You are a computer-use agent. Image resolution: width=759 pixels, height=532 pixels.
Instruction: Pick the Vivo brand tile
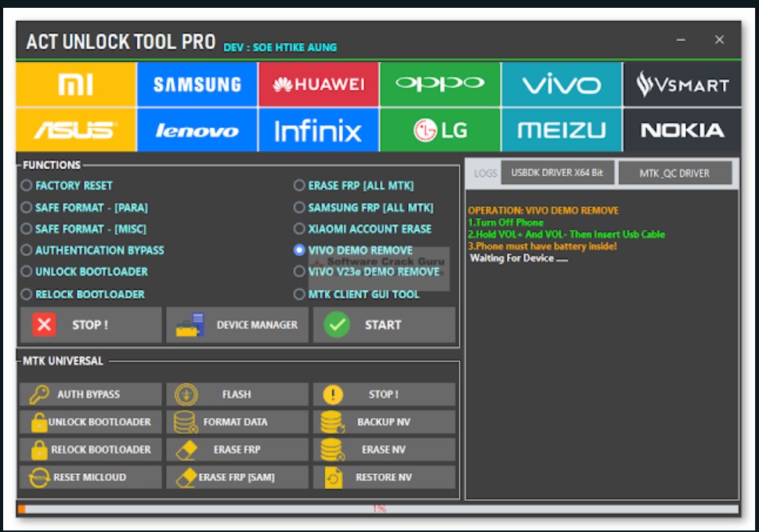pyautogui.click(x=562, y=85)
